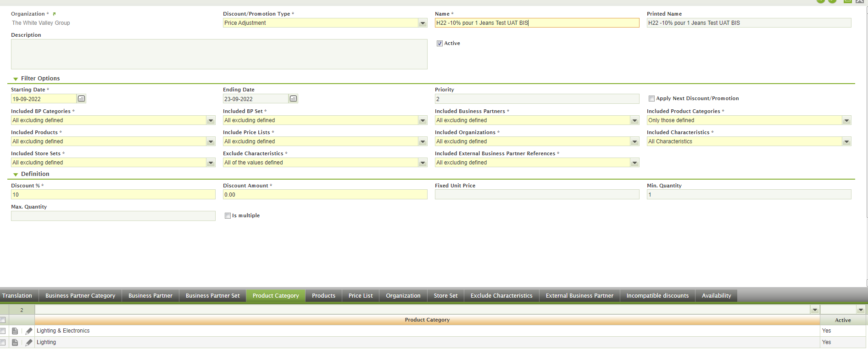Open Starting Date calendar picker
Image resolution: width=868 pixels, height=356 pixels.
point(81,99)
